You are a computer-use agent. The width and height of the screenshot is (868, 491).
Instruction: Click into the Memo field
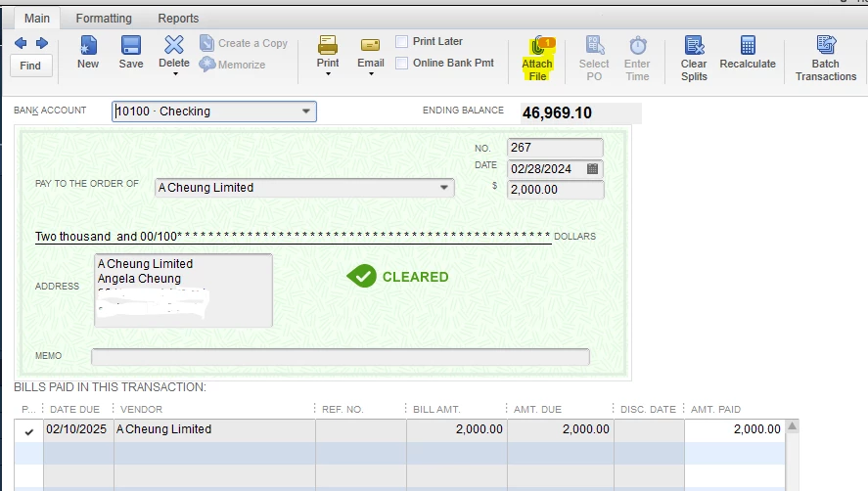[341, 357]
